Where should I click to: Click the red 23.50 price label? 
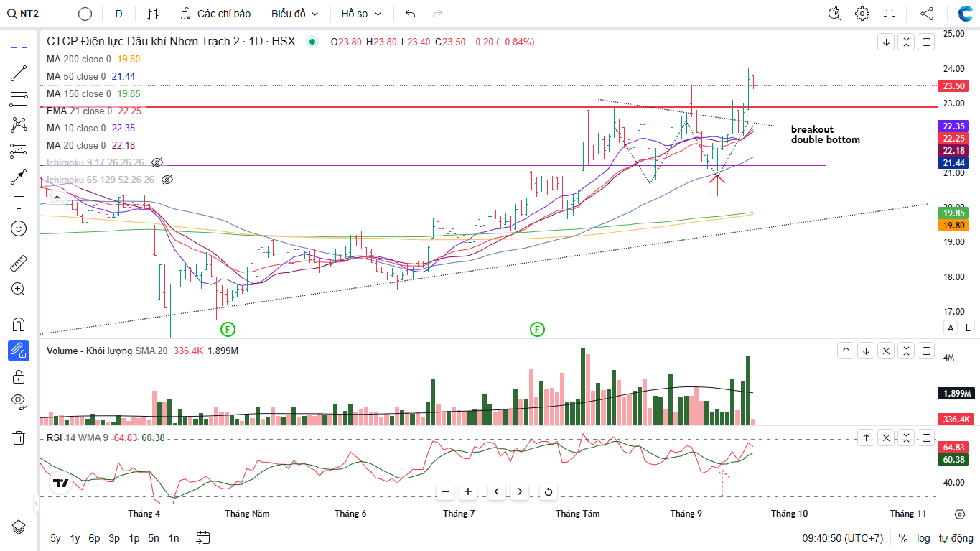pyautogui.click(x=953, y=86)
